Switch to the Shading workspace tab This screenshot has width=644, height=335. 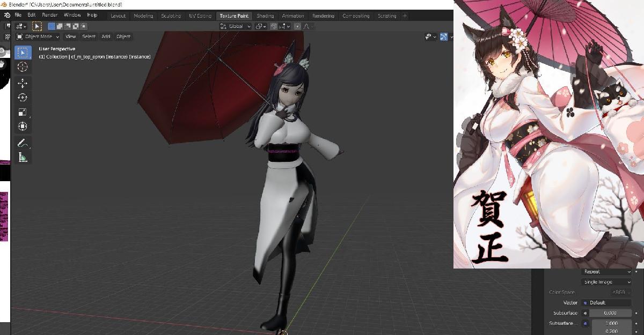(265, 16)
